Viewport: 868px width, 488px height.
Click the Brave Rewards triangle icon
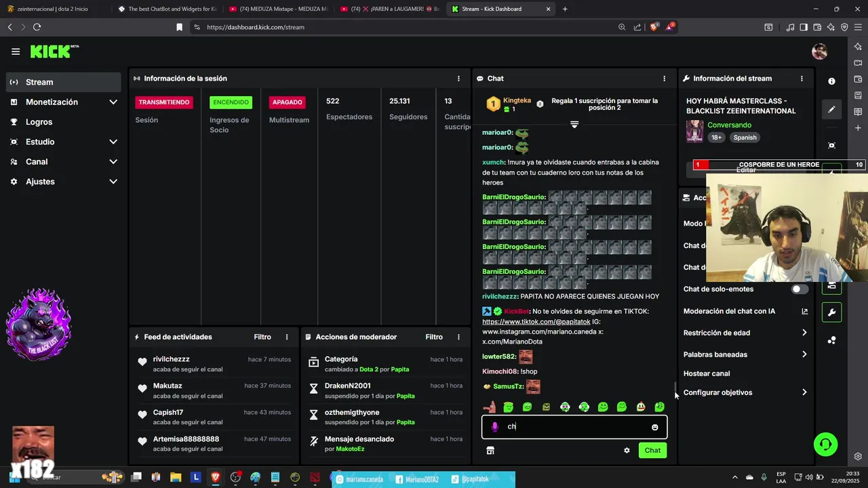click(670, 27)
